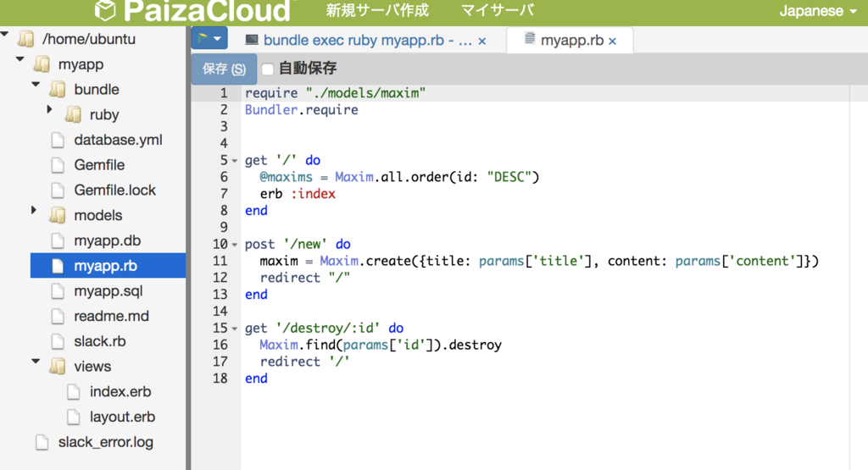
Task: Click the "DESC" string in line 6
Action: pyautogui.click(x=509, y=177)
